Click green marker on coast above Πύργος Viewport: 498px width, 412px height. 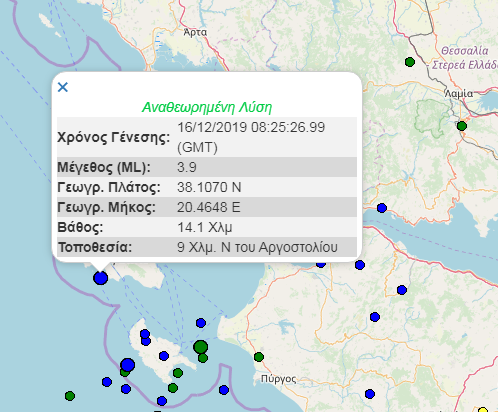259,357
